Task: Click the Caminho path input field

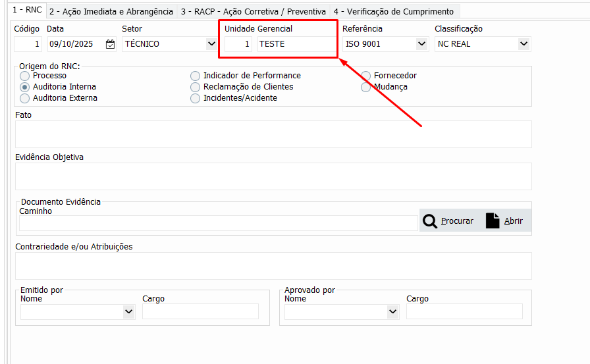Action: pos(218,223)
